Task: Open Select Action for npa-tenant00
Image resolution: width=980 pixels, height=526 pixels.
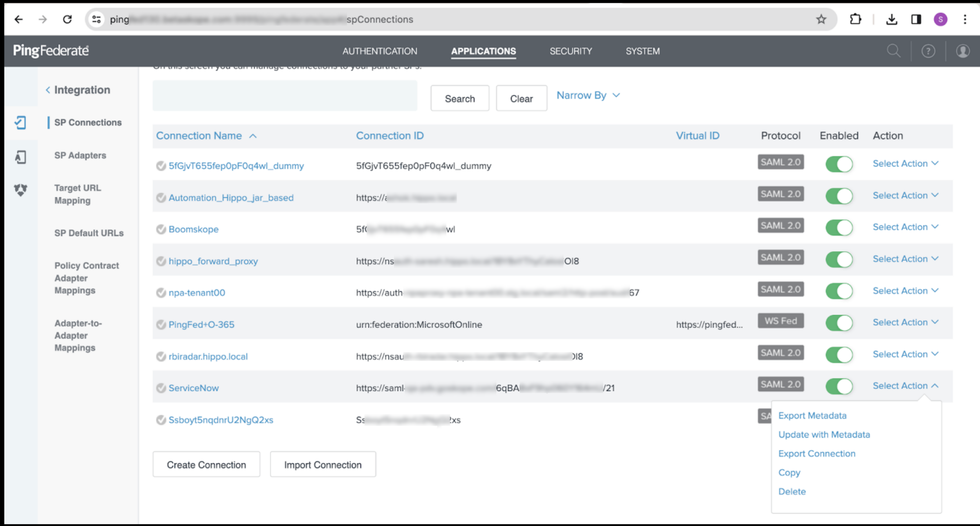Action: click(905, 291)
